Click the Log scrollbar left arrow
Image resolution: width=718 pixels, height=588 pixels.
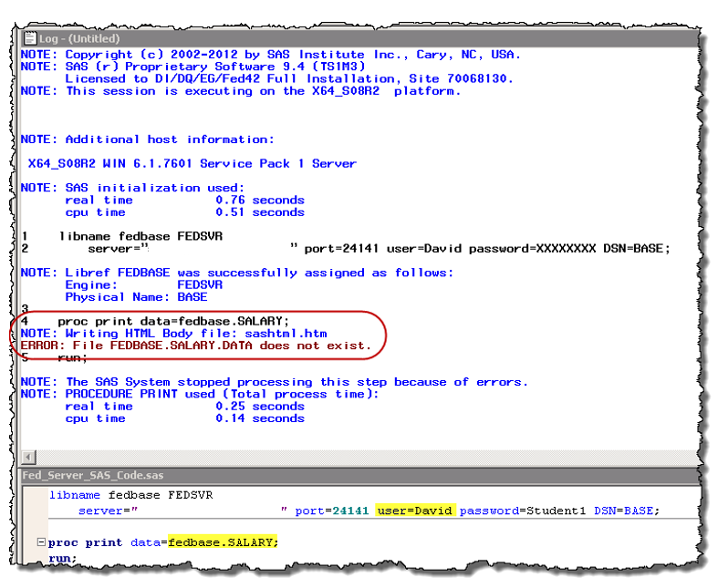click(28, 457)
